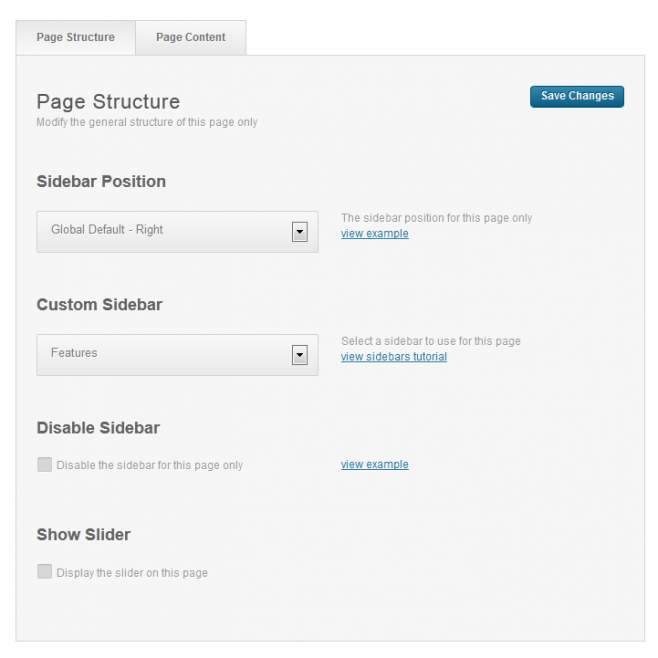The width and height of the screenshot is (658, 658).
Task: Open the 'view sidebars tutorial' link
Action: tap(394, 357)
